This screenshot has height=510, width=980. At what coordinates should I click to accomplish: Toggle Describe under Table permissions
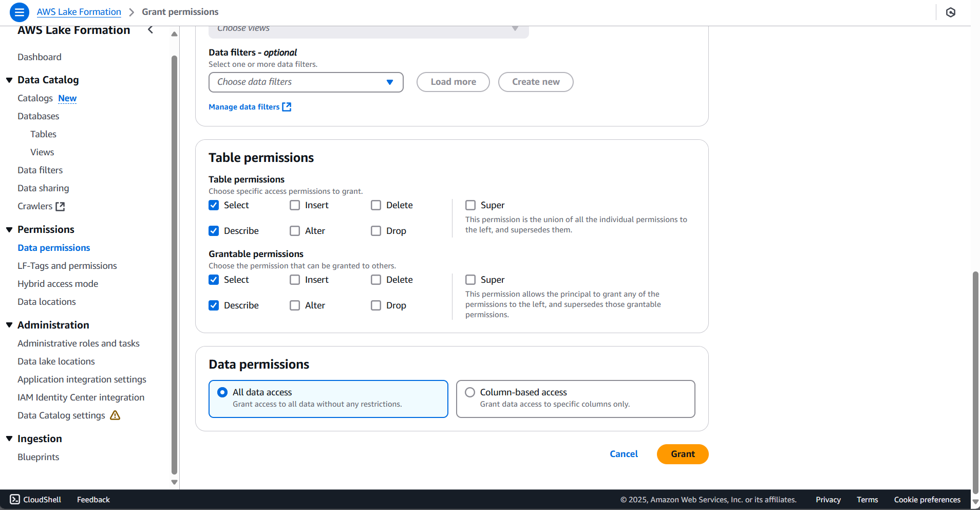[214, 231]
